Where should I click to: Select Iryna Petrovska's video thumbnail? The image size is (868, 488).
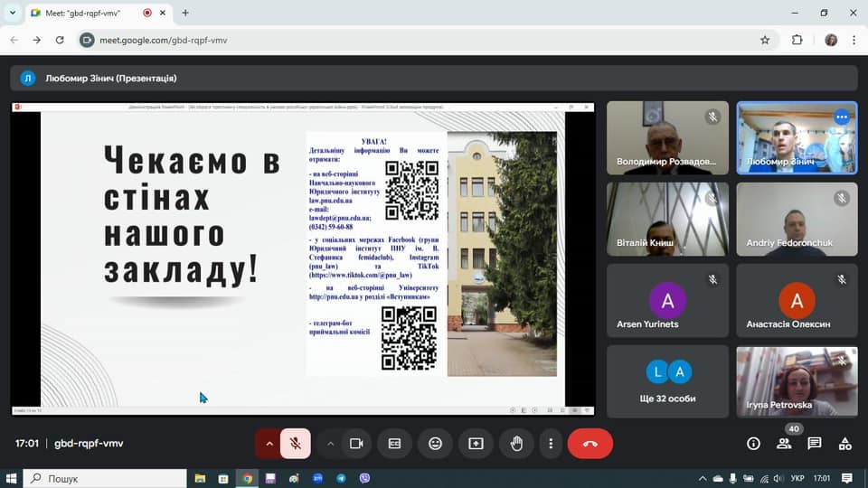coord(797,381)
